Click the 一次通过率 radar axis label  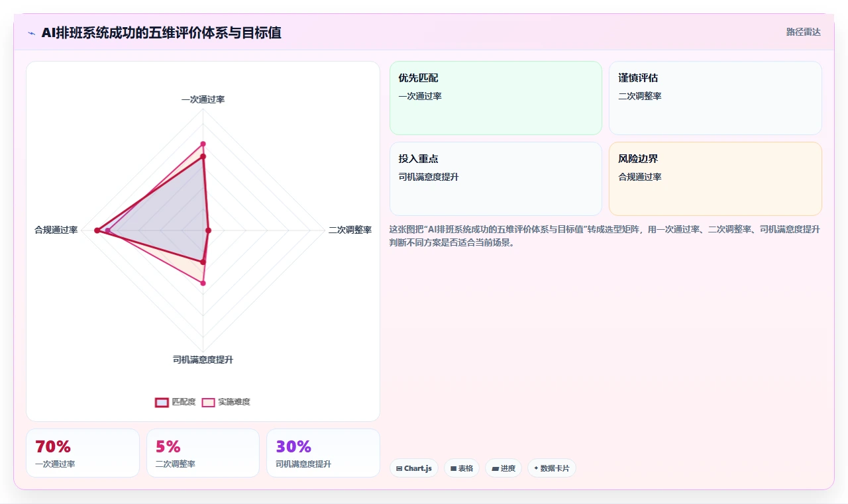[203, 99]
